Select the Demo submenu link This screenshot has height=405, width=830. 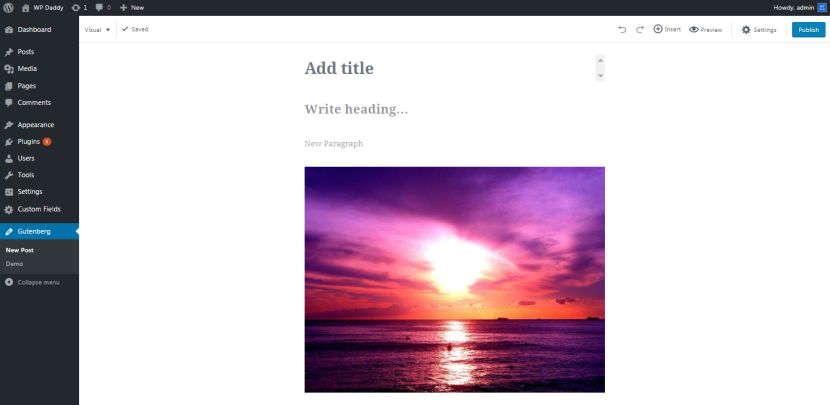14,264
